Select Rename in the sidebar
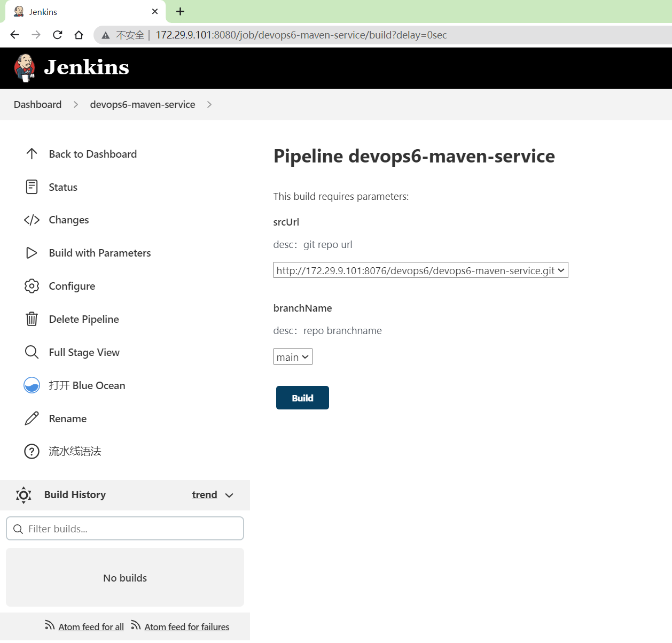The image size is (672, 643). [68, 419]
